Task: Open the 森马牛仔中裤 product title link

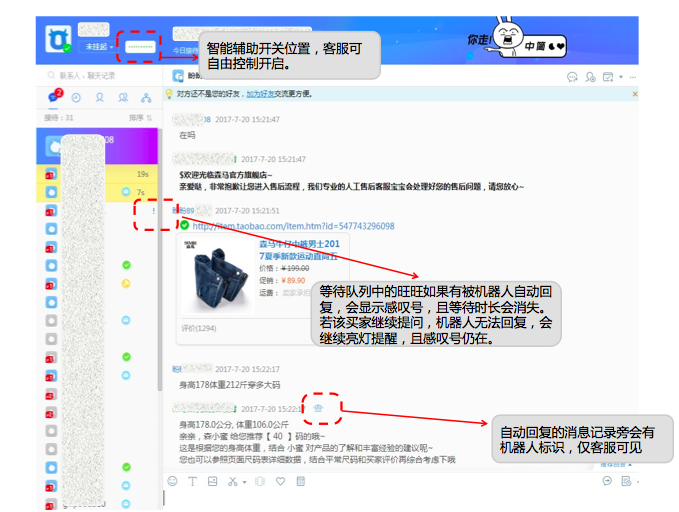Action: [299, 250]
